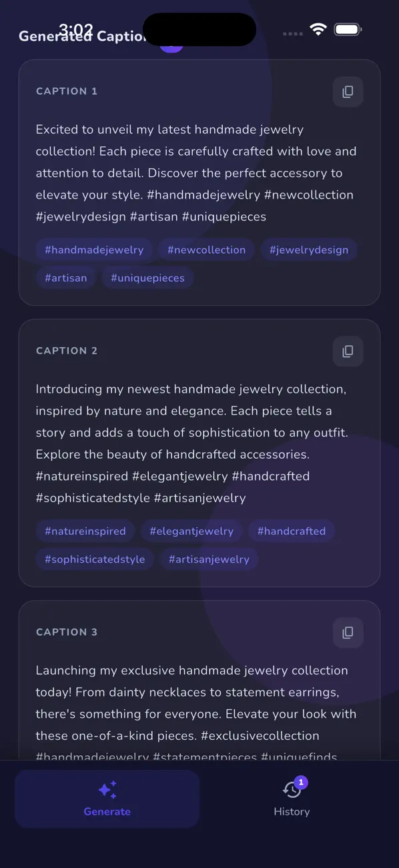Tap the #uniquepieces chip
This screenshot has height=868, width=399.
[x=147, y=278]
